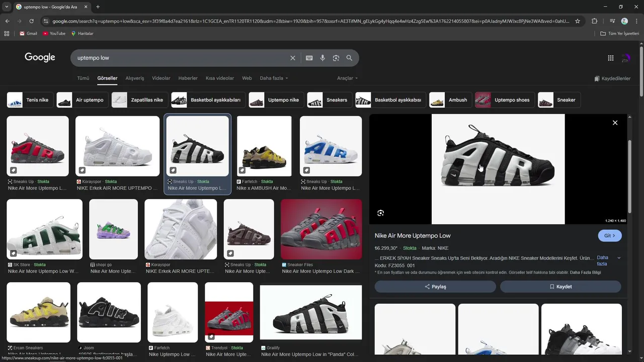
Task: Filter by Basketbol ayakkabıları chip
Action: pyautogui.click(x=208, y=100)
